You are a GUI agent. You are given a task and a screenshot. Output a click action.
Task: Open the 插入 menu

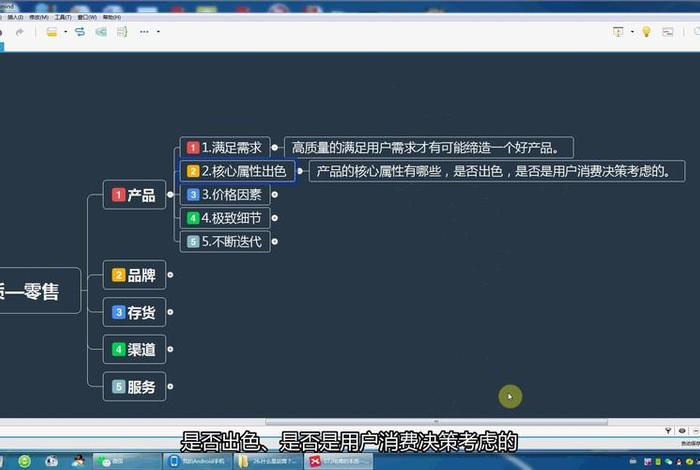coord(15,17)
